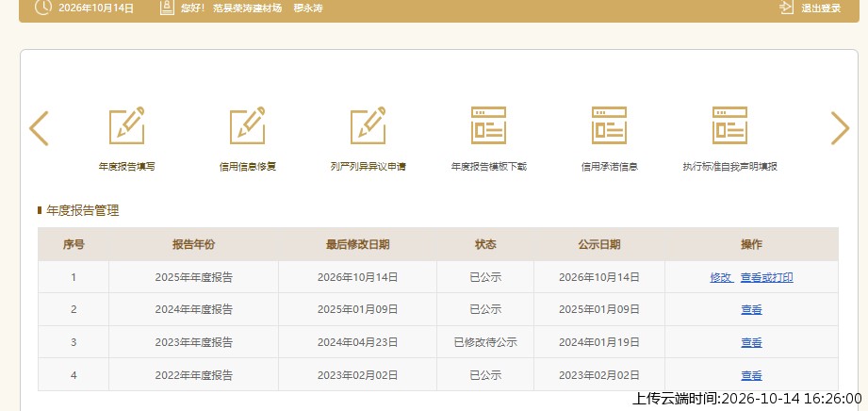
Task: Click the user profile icon
Action: 167,8
